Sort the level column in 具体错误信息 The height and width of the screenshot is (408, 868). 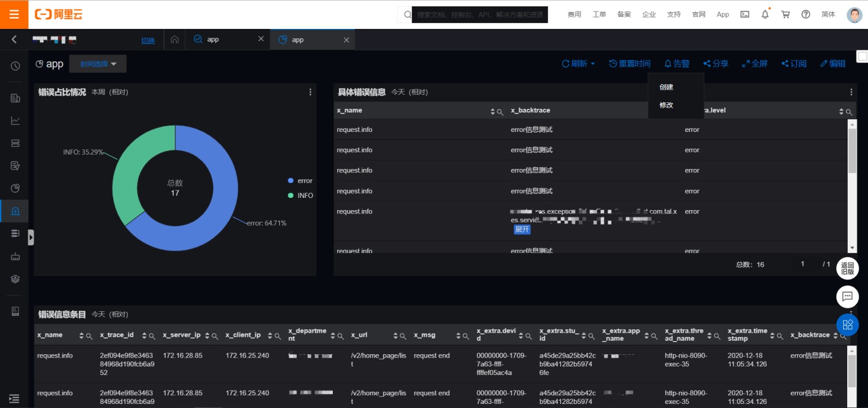click(841, 112)
